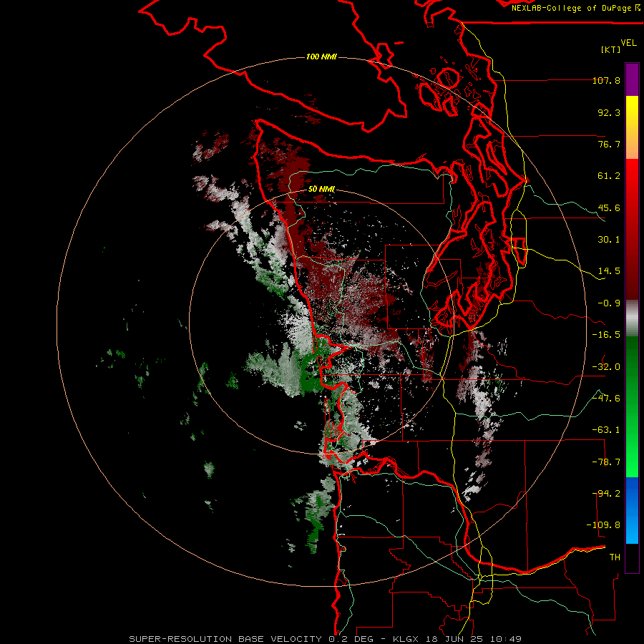Click the TH threshold label

tap(615, 557)
